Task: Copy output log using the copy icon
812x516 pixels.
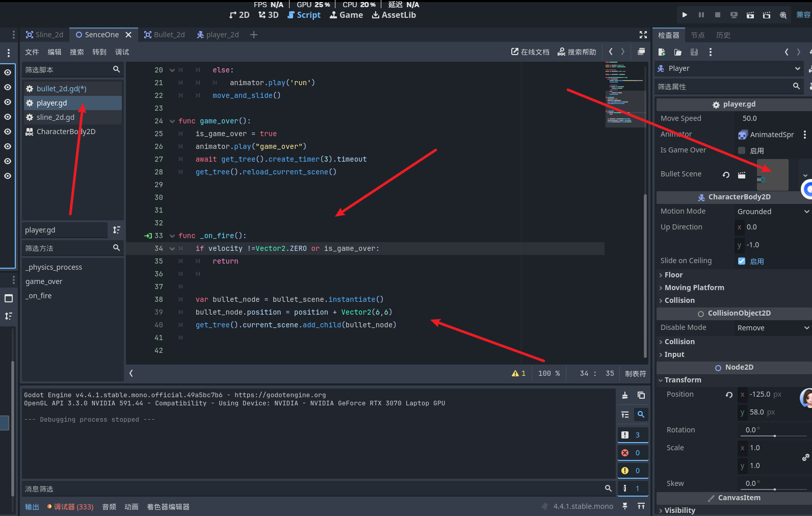Action: pyautogui.click(x=641, y=395)
